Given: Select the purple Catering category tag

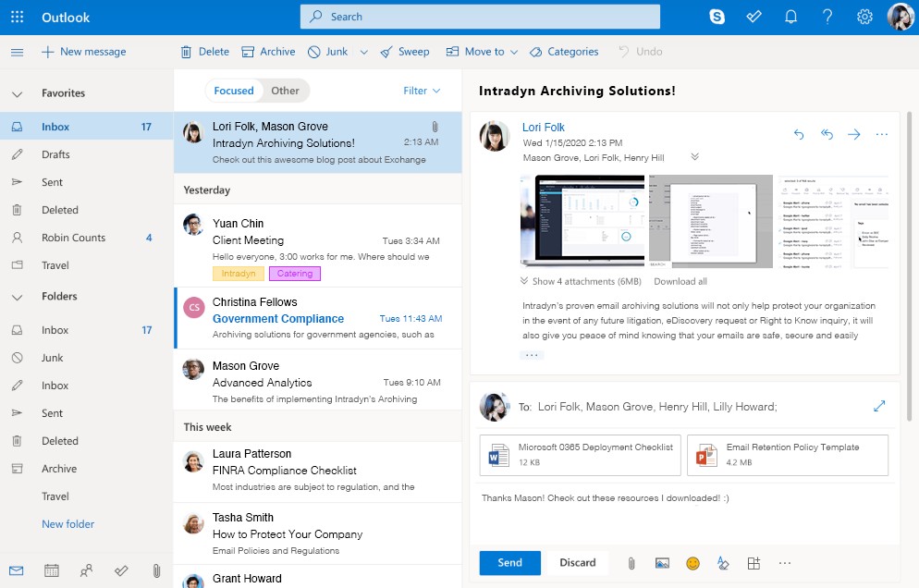Looking at the screenshot, I should coord(295,274).
